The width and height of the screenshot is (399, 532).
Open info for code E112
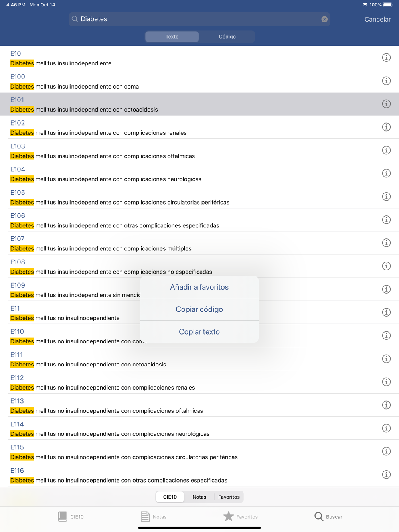click(x=386, y=382)
